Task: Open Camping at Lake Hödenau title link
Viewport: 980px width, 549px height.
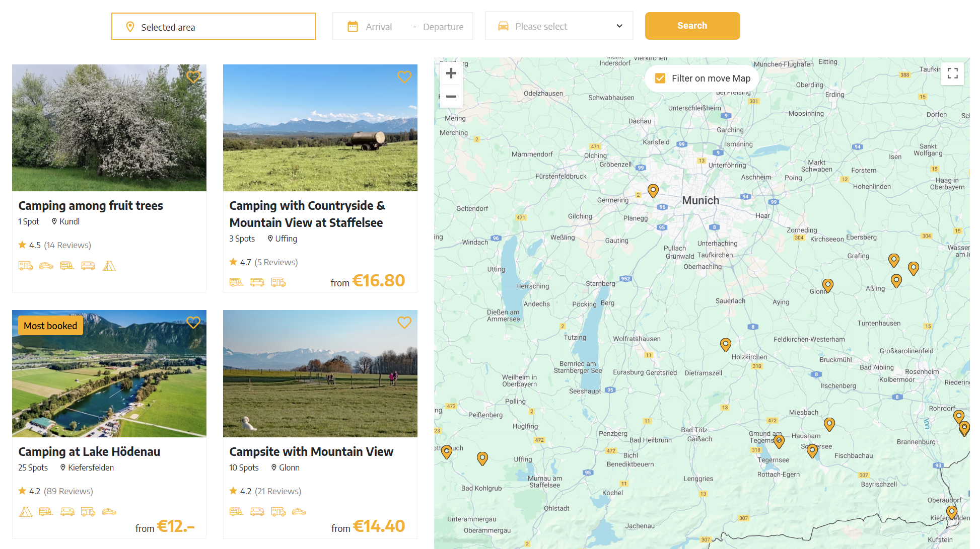Action: pos(89,452)
